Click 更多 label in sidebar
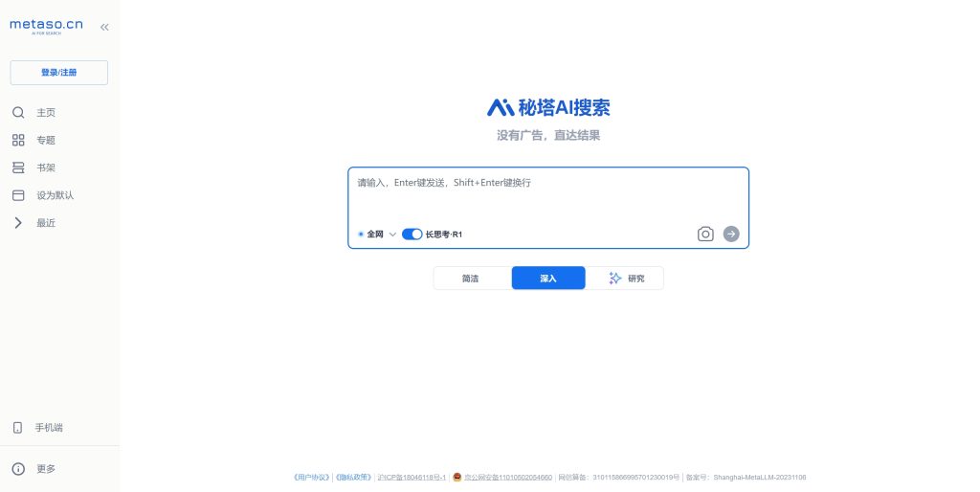Viewport: 980px width, 492px height. pyautogui.click(x=46, y=469)
